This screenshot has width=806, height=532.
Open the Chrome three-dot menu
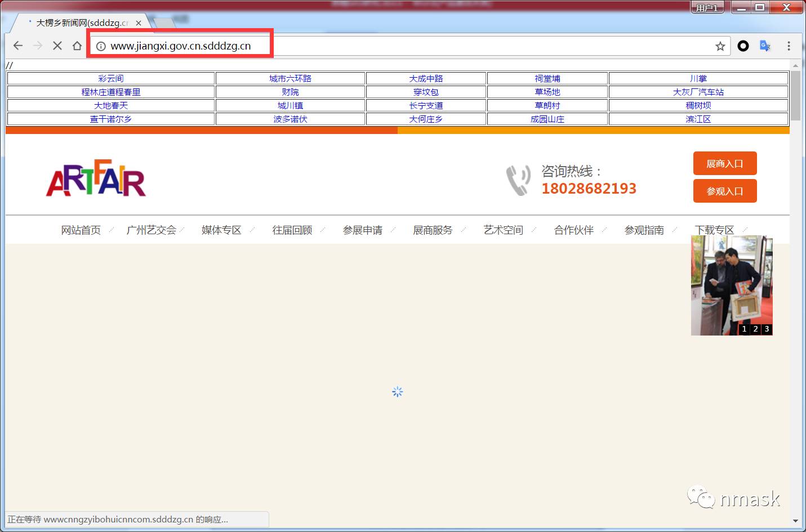tap(789, 46)
